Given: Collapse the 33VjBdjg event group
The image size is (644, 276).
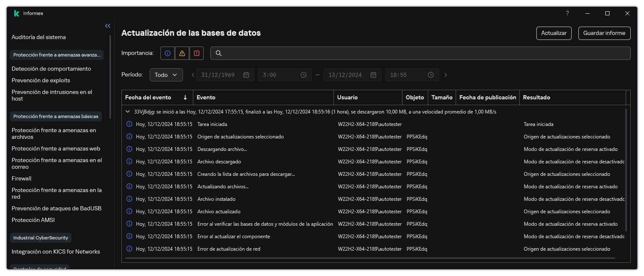Looking at the screenshot, I should (x=128, y=111).
